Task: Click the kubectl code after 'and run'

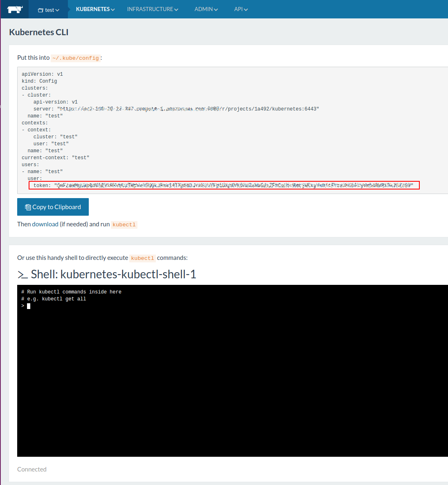Action: click(124, 225)
